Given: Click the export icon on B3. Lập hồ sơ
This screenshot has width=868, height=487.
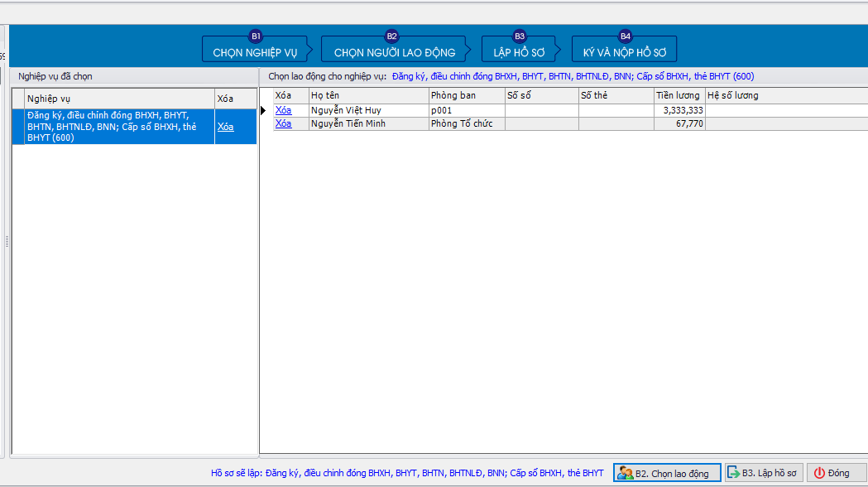Looking at the screenshot, I should (x=733, y=473).
